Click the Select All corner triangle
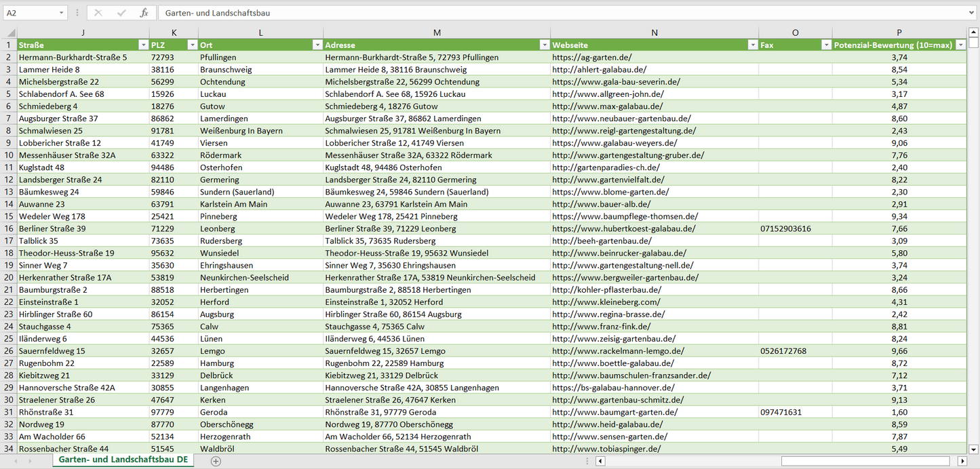980x469 pixels. point(9,33)
